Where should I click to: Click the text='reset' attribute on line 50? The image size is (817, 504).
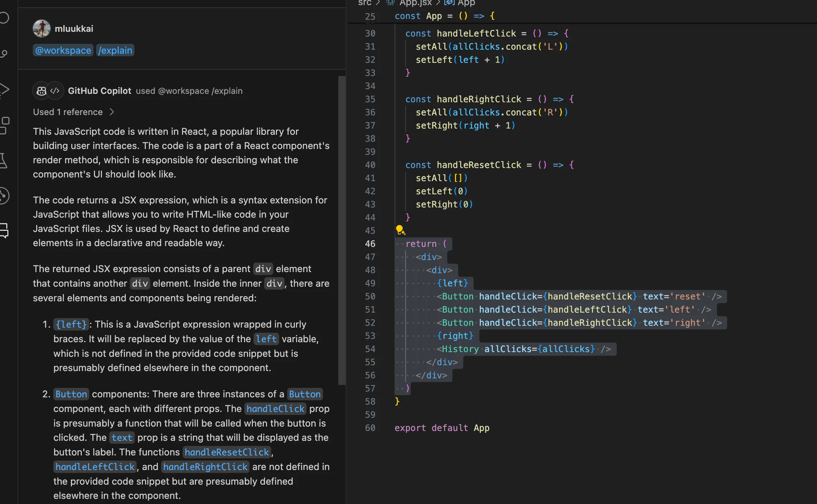[674, 297]
